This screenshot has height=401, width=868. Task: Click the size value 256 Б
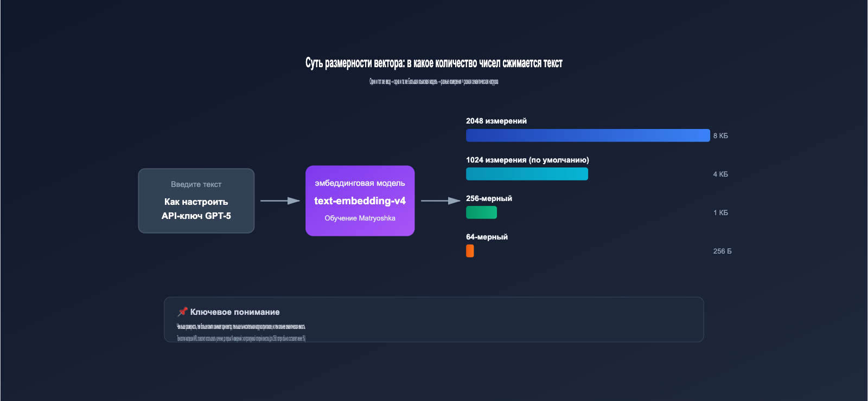722,251
